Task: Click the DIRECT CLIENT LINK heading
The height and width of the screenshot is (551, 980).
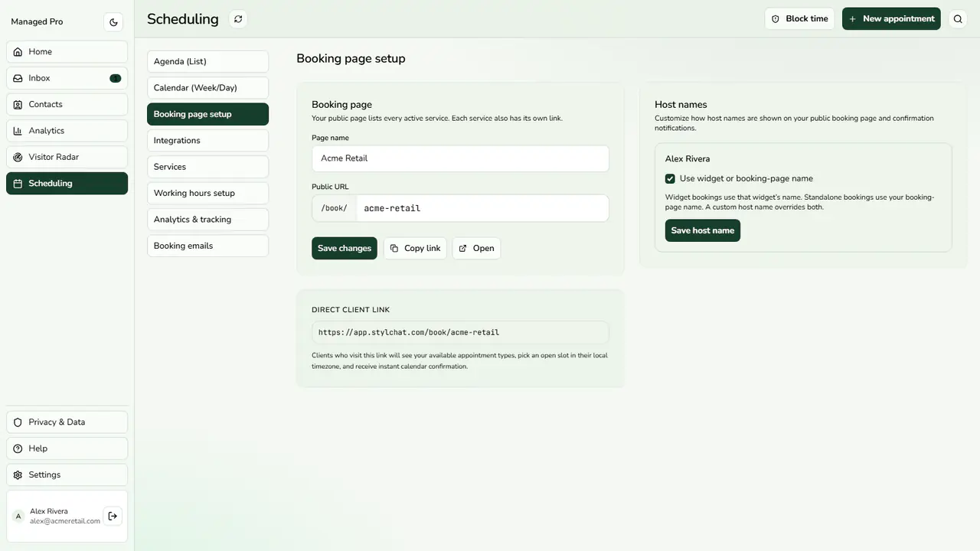Action: pos(351,310)
